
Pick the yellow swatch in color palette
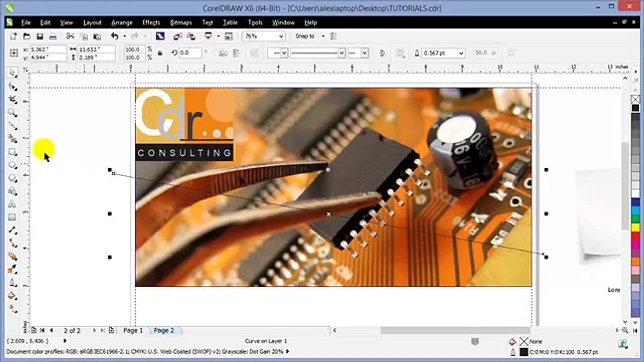point(635,227)
